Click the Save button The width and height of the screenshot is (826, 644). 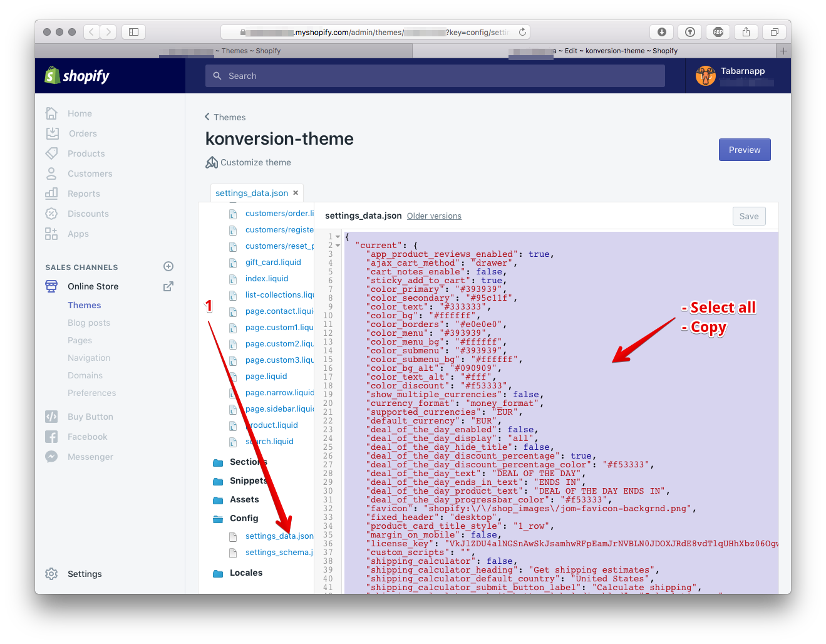coord(749,216)
